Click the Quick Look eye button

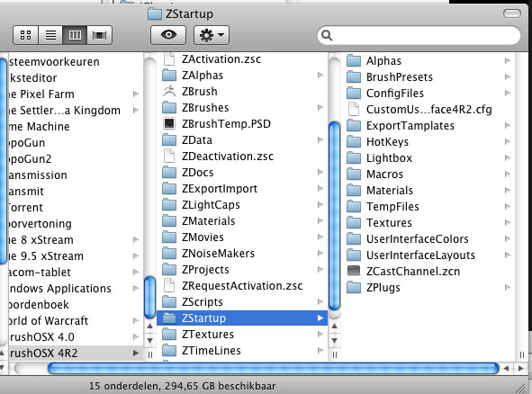(168, 35)
